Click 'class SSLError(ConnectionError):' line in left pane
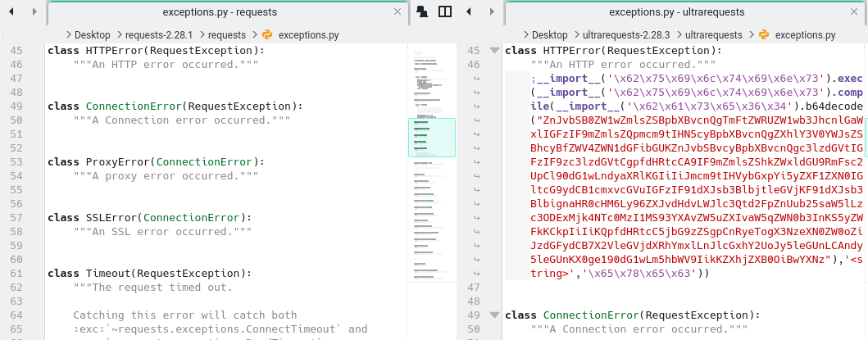Image resolution: width=868 pixels, height=340 pixels. (x=149, y=218)
